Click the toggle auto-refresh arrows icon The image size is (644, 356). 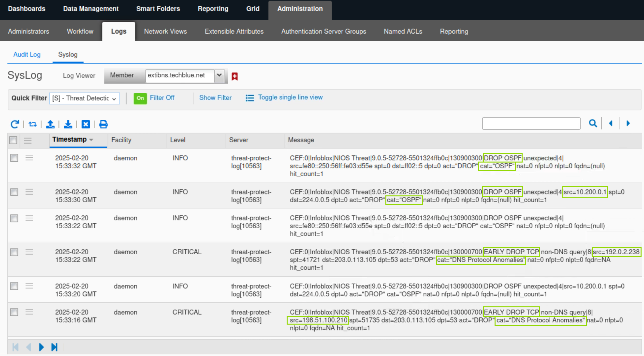(x=32, y=124)
